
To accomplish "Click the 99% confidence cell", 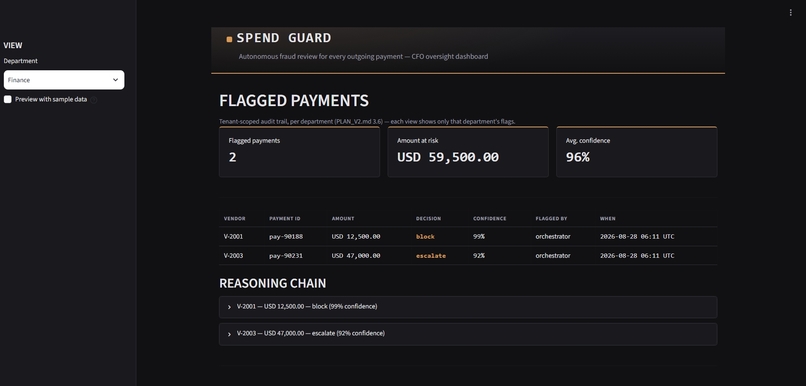I will tap(479, 236).
